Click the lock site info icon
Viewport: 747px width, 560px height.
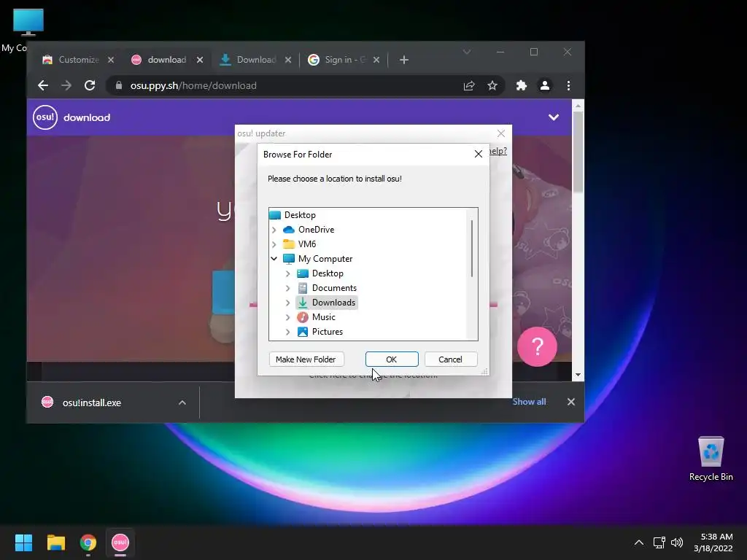119,85
